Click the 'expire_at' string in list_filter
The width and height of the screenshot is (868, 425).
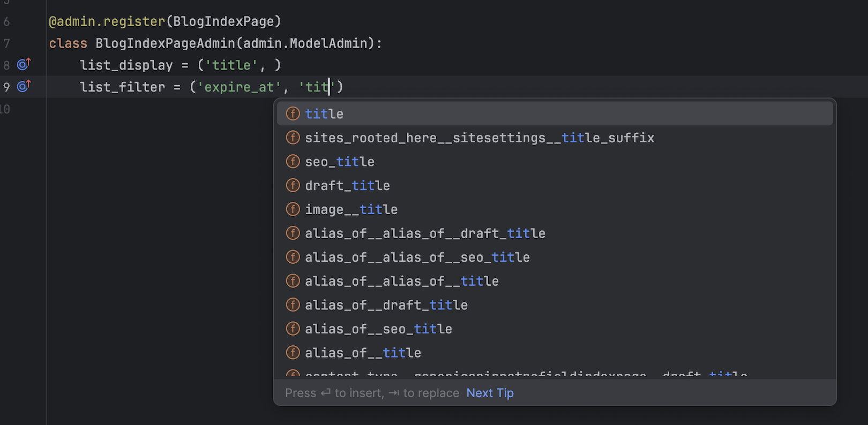pyautogui.click(x=240, y=87)
